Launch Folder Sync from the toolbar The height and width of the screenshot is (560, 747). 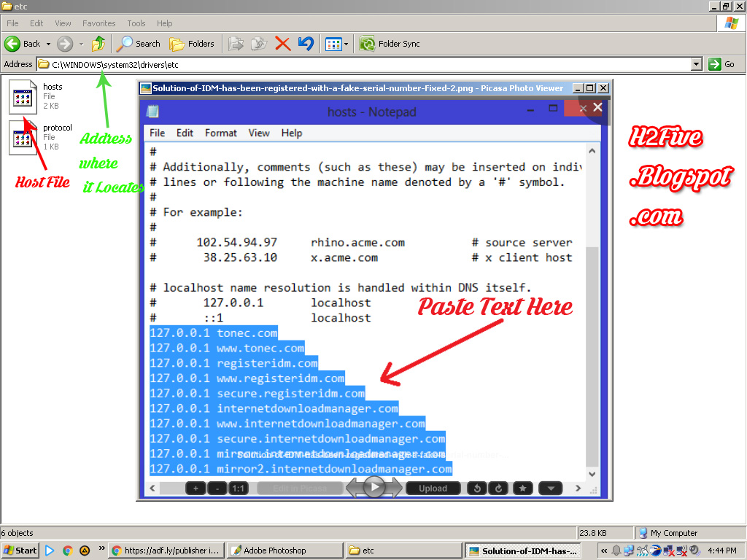pos(390,44)
